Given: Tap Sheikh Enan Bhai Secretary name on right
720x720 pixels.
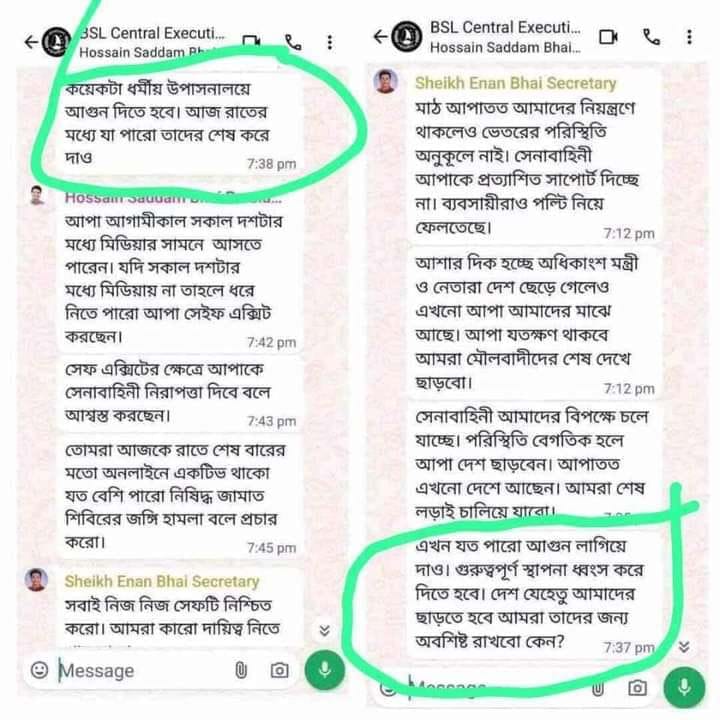Looking at the screenshot, I should tap(515, 83).
